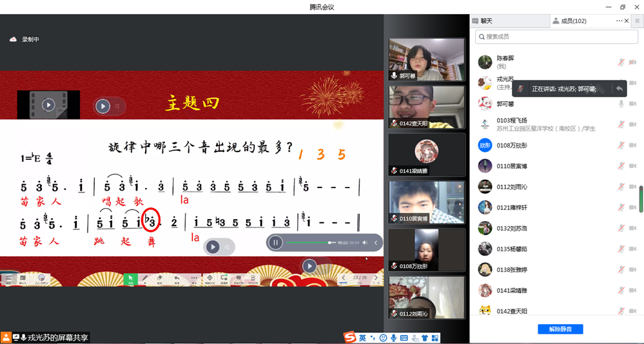The height and width of the screenshot is (344, 644).
Task: Toggle the microphone icon for 郭可馨
Action: [621, 104]
